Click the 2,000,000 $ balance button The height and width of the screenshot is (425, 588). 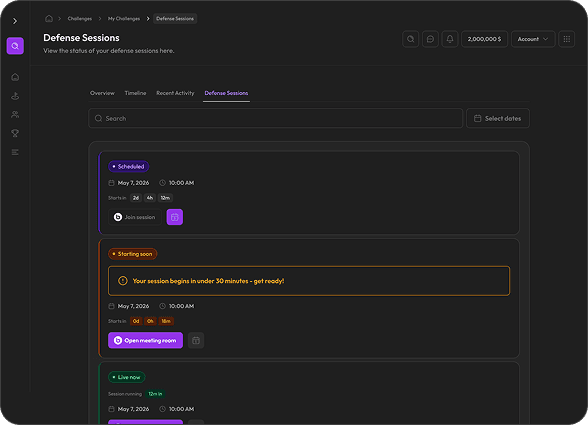pyautogui.click(x=484, y=39)
